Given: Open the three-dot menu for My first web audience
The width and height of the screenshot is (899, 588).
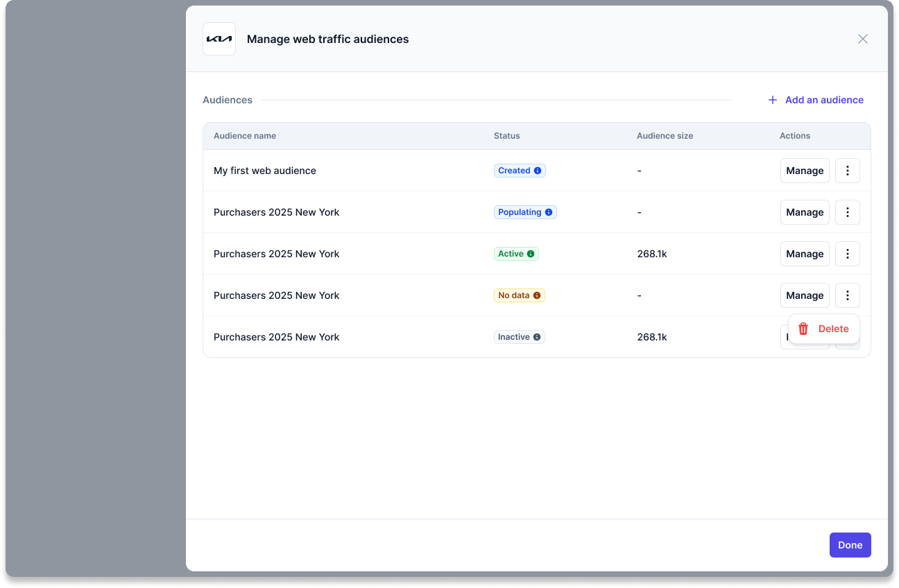Looking at the screenshot, I should (x=848, y=171).
